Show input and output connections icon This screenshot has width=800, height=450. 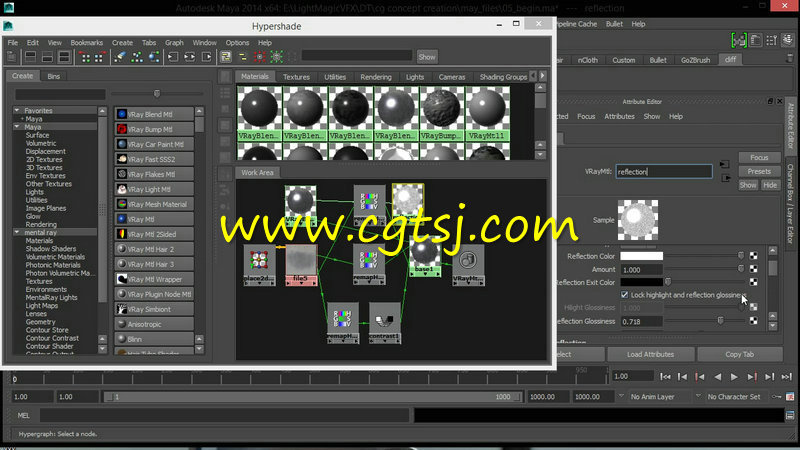click(x=190, y=57)
